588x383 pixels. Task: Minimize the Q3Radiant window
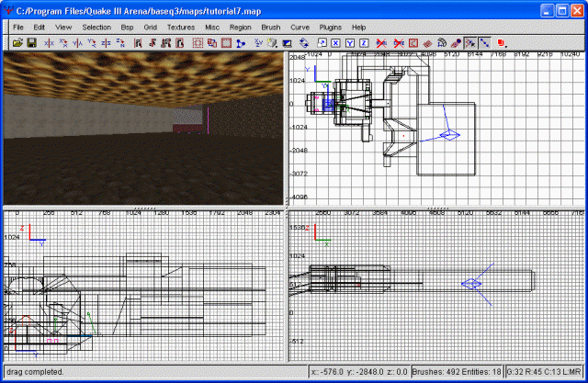(547, 11)
